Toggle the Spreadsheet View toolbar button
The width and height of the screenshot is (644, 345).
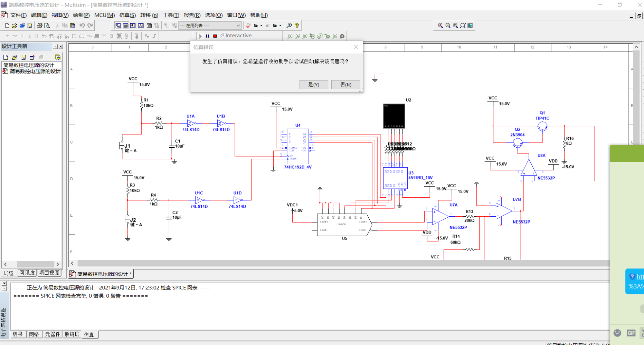[126, 26]
